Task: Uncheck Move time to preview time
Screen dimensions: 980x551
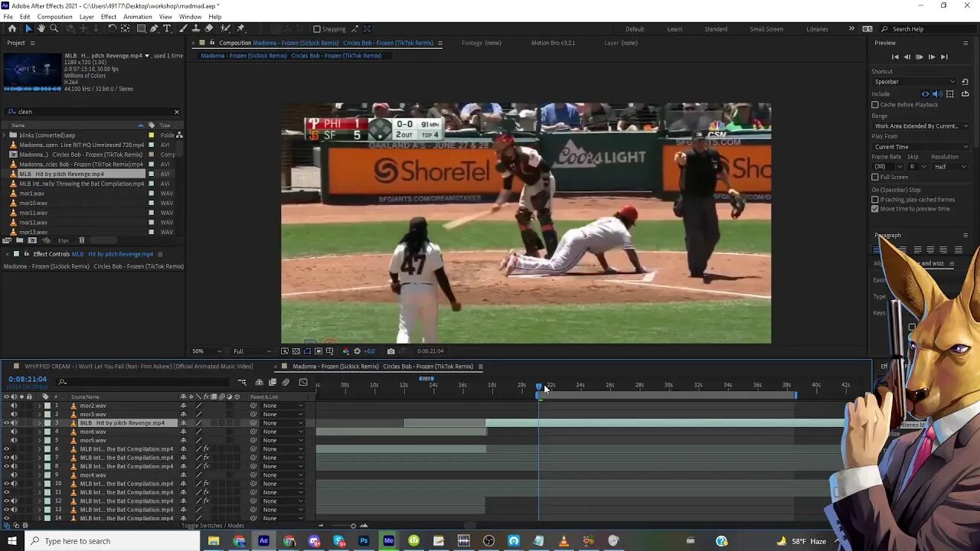Action: pyautogui.click(x=875, y=208)
